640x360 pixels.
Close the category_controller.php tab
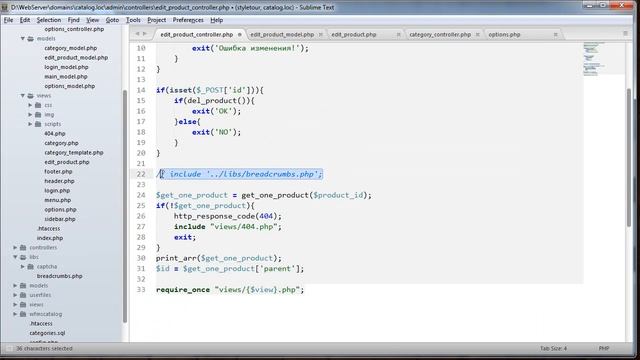[478, 35]
